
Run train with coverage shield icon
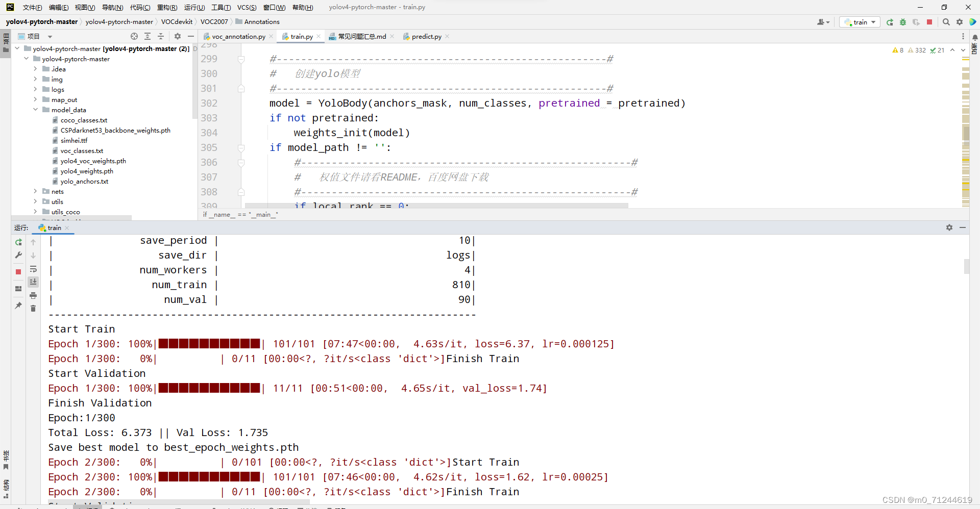point(916,22)
